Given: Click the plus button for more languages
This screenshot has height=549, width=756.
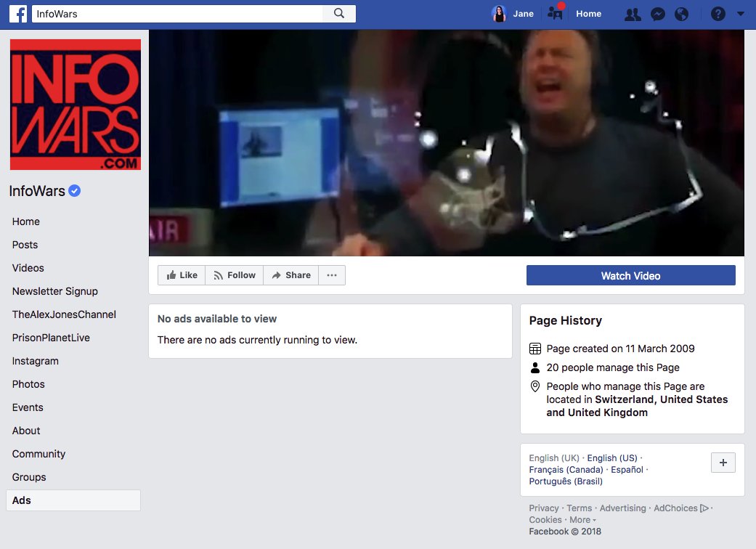Looking at the screenshot, I should point(723,463).
